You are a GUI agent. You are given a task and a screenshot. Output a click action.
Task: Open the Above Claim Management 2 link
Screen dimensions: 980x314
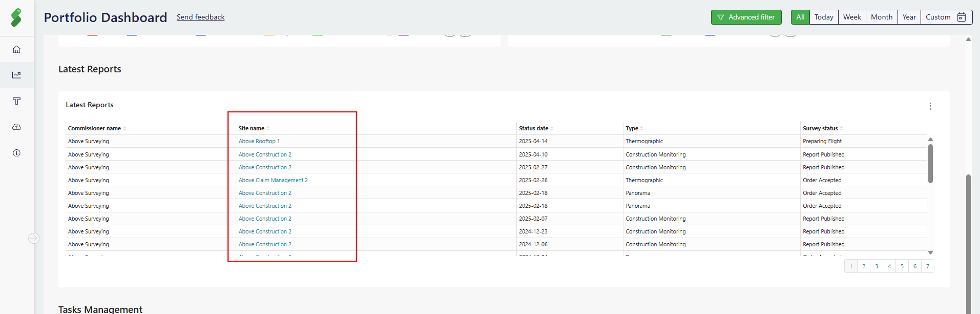[x=273, y=180]
